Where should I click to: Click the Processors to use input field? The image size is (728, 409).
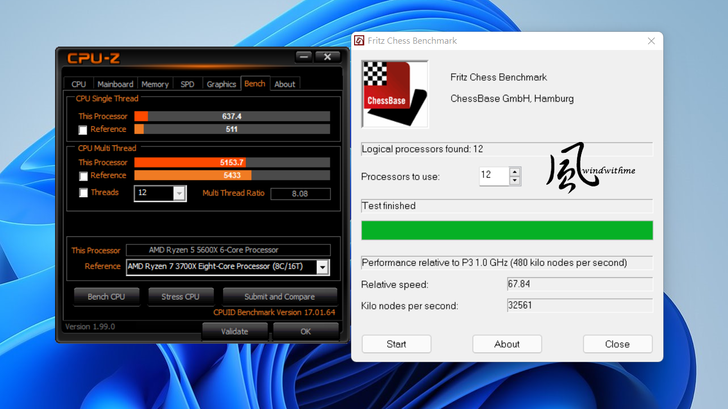pos(494,175)
